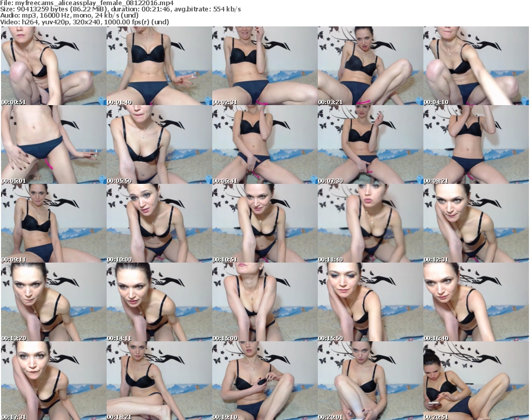Viewport: 530px width, 420px height.
Task: Select the last thumbnail at 00:20:51
Action: [476, 381]
